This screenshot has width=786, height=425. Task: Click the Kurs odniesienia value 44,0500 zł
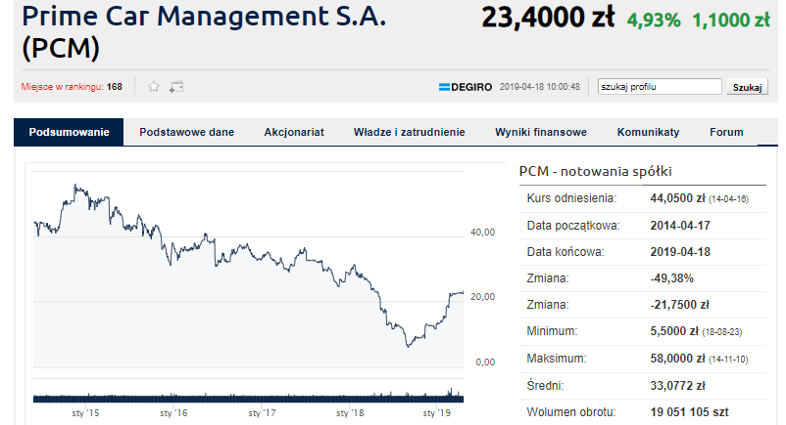678,198
